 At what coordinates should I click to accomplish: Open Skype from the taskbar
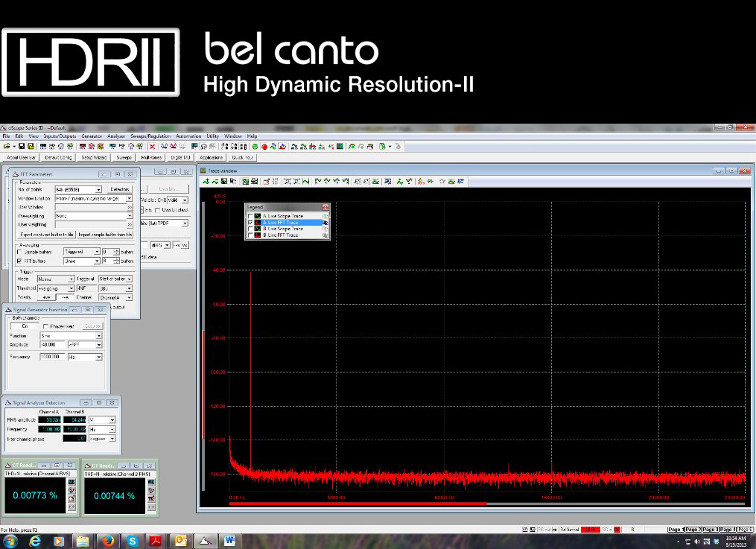(x=132, y=542)
